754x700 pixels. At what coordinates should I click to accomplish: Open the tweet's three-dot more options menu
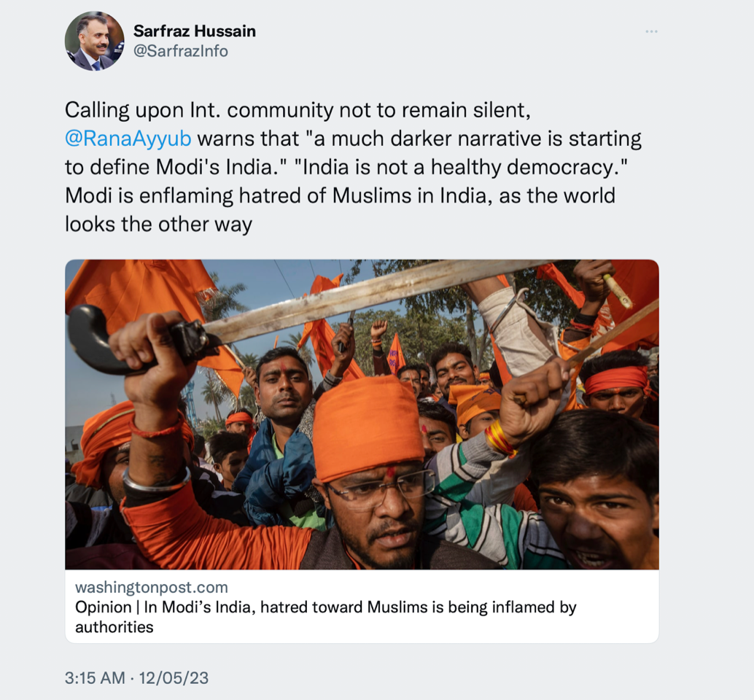click(x=651, y=32)
